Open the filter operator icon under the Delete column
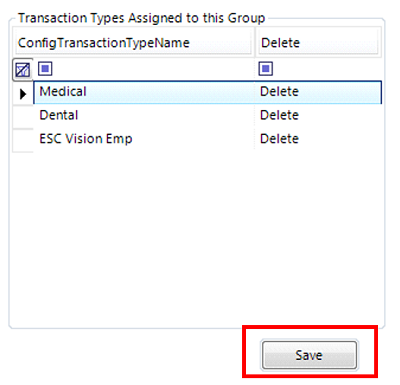 point(266,69)
